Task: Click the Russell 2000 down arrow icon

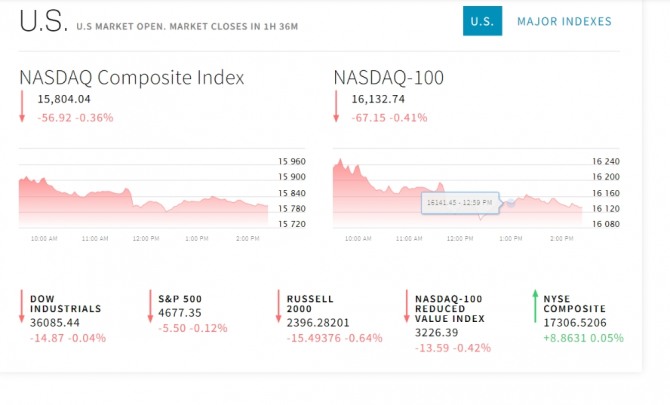Action: click(277, 306)
